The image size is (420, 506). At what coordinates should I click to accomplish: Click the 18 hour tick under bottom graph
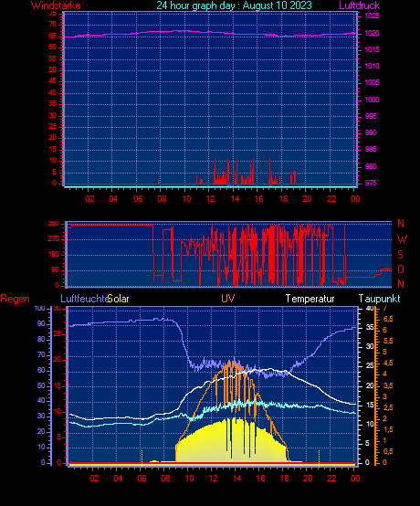(284, 479)
